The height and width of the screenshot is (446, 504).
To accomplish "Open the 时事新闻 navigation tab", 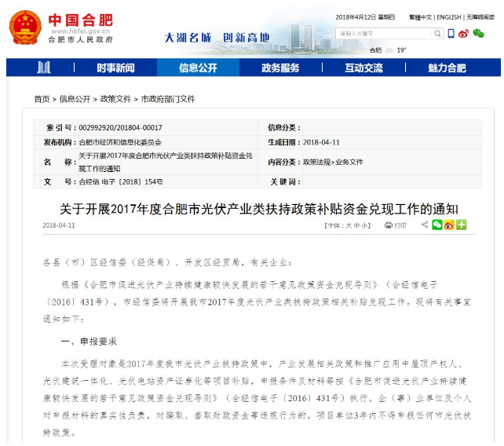I will pyautogui.click(x=115, y=68).
